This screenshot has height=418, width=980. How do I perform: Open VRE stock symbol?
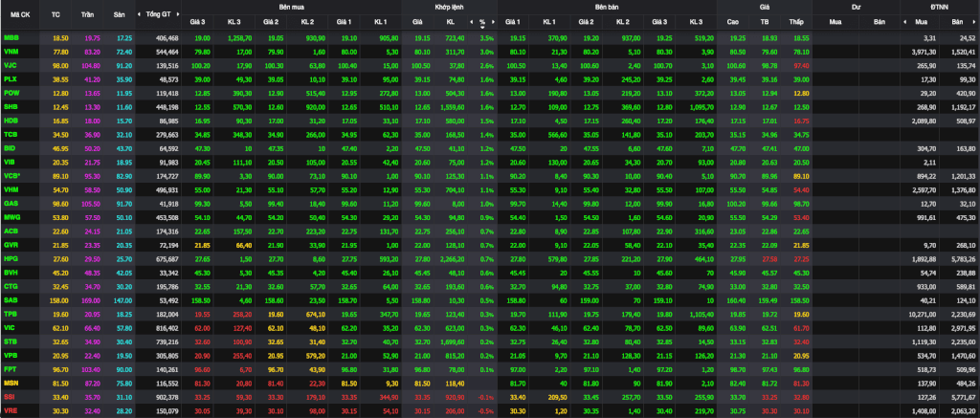(11, 410)
